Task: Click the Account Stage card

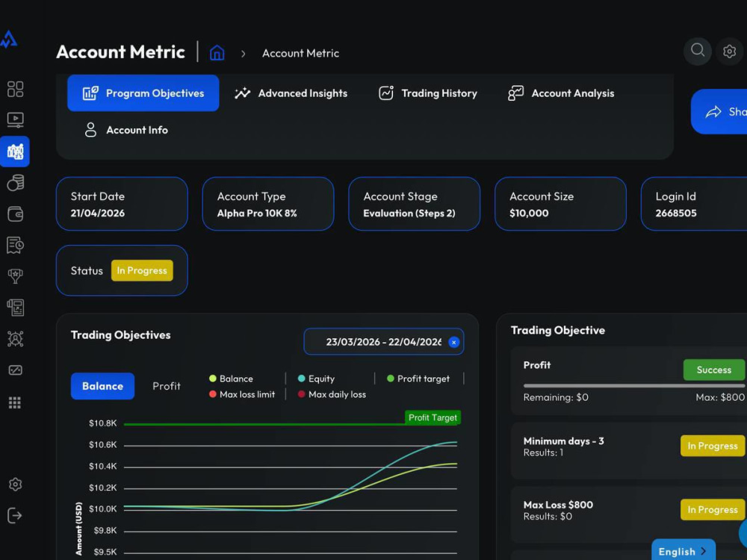Action: [415, 204]
